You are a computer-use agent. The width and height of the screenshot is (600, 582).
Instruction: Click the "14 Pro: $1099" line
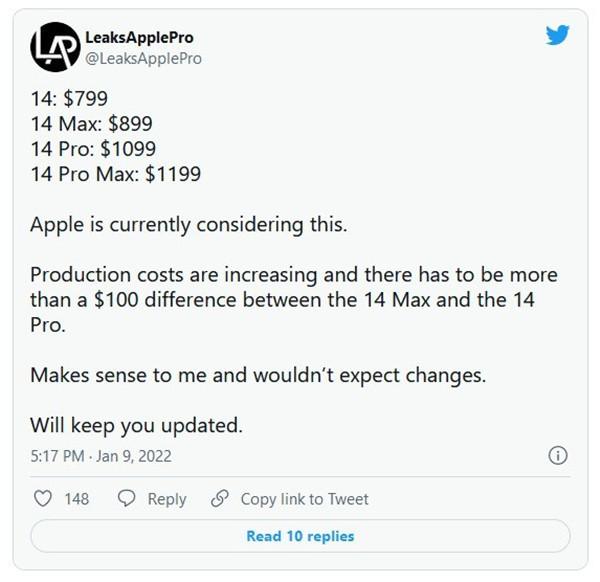[93, 149]
